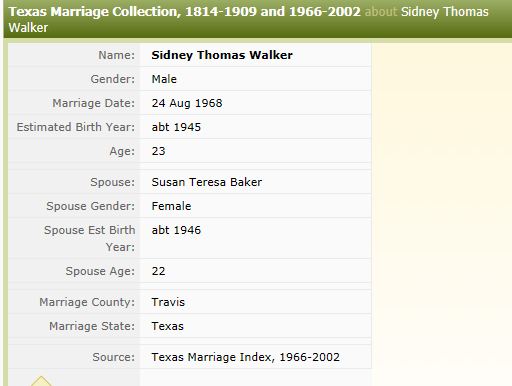Click the Texas Marriage Index, 1966-2002 source text
The width and height of the screenshot is (512, 386).
pyautogui.click(x=246, y=357)
